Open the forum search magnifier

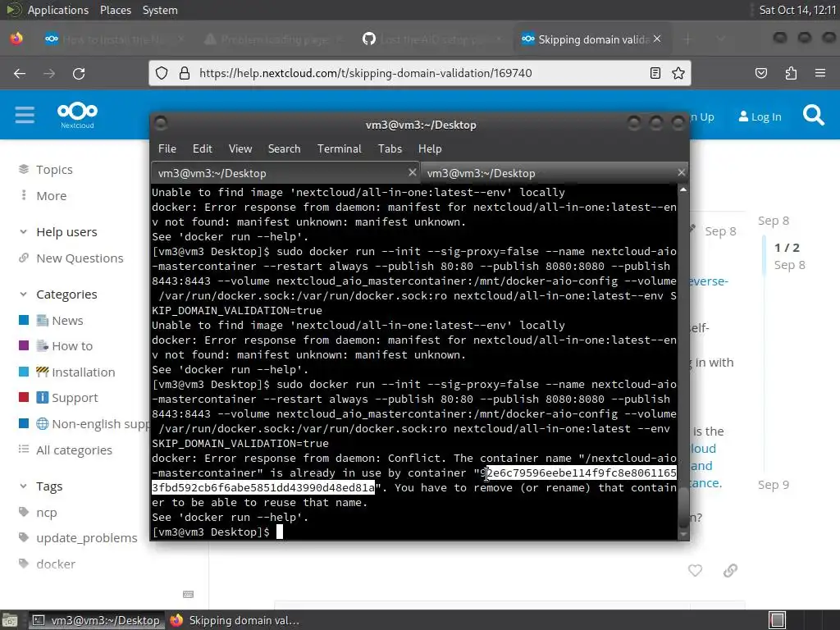813,115
